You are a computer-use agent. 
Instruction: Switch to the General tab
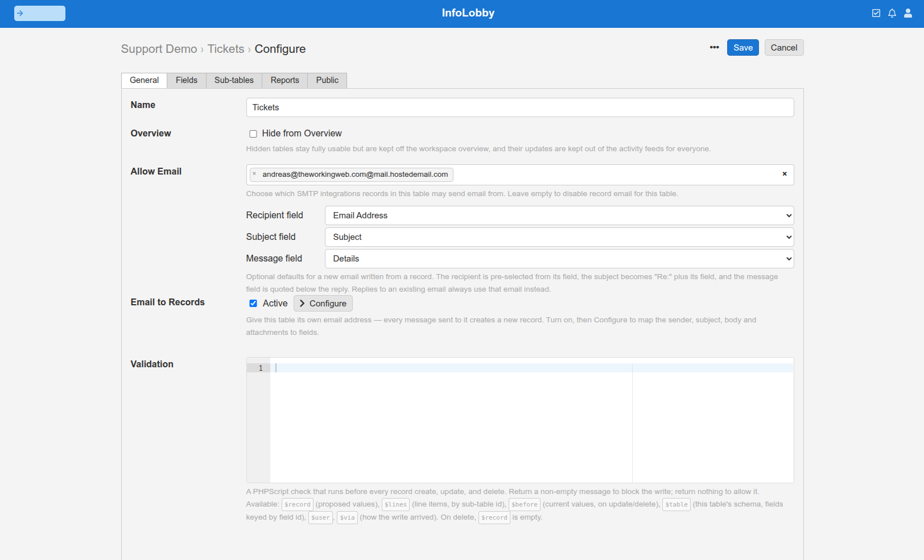(144, 80)
